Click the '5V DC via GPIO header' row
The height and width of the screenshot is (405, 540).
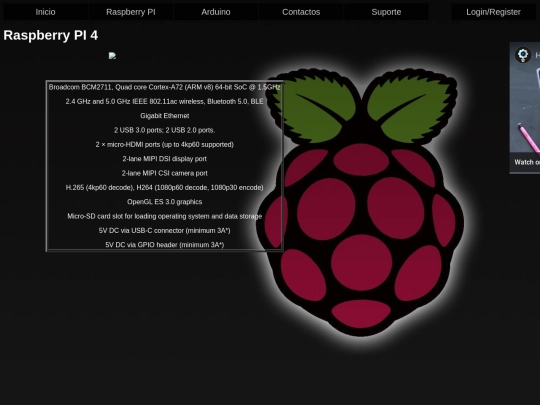(165, 245)
